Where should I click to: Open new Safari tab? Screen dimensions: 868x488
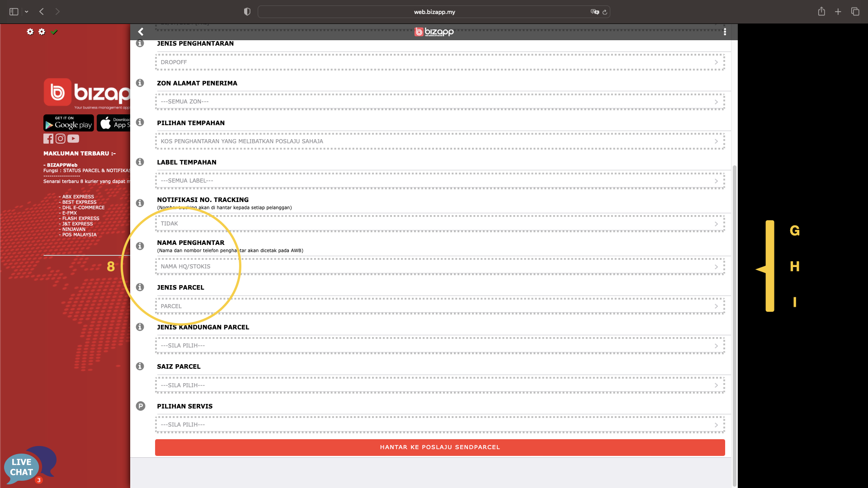point(838,12)
